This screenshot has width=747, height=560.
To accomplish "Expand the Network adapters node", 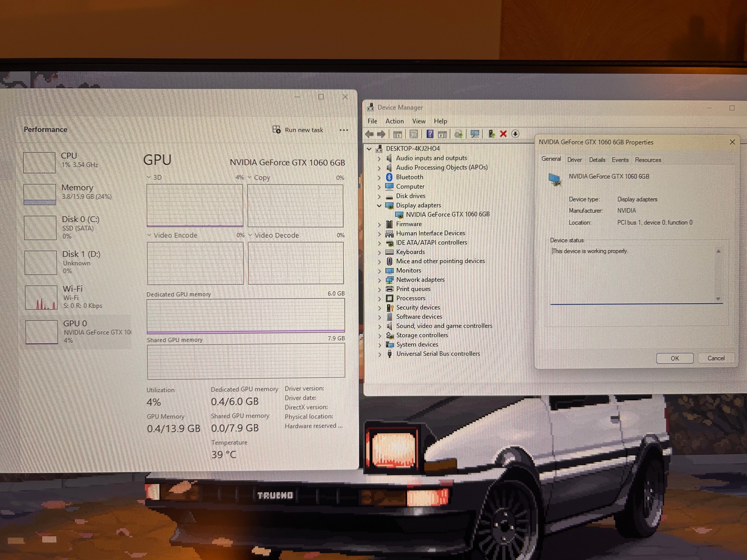I will tap(379, 280).
